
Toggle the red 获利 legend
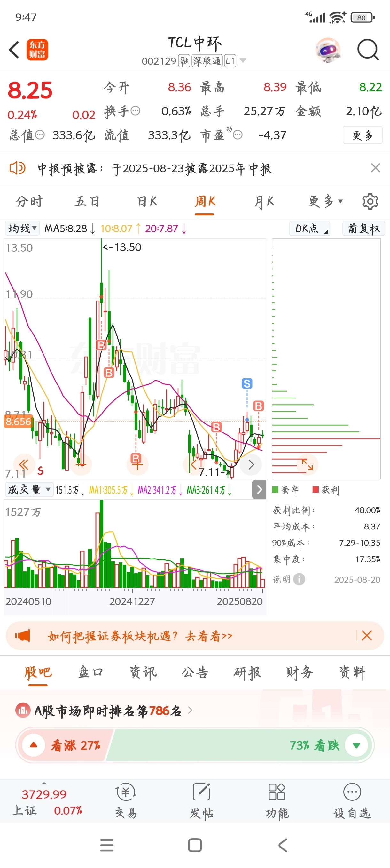coord(326,490)
